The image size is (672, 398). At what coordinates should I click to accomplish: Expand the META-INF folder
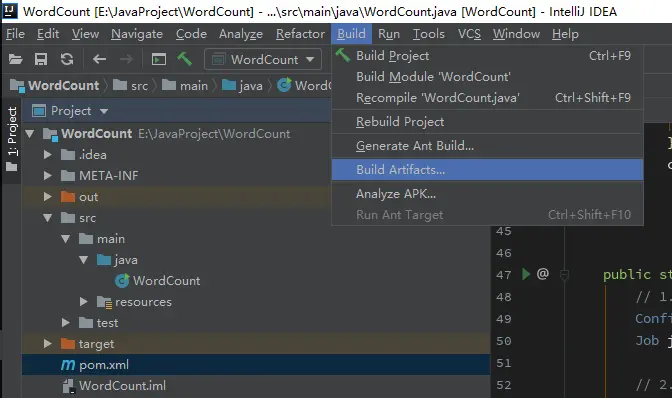(x=48, y=176)
